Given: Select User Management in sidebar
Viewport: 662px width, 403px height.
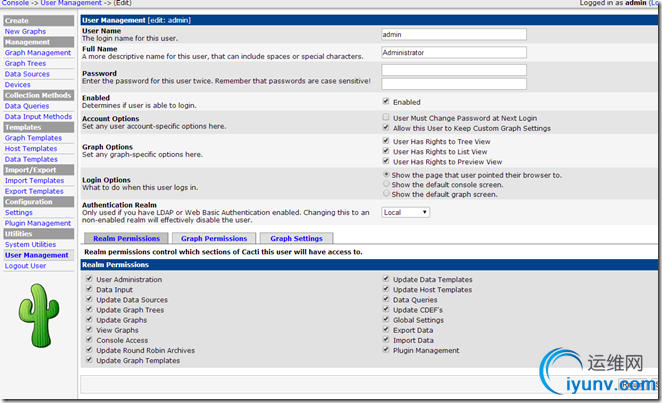Looking at the screenshot, I should pos(37,255).
